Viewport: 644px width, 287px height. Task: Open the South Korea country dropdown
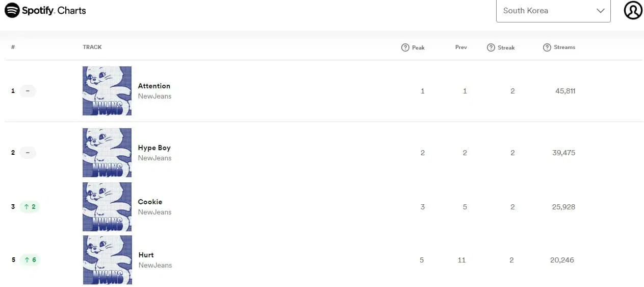(553, 11)
